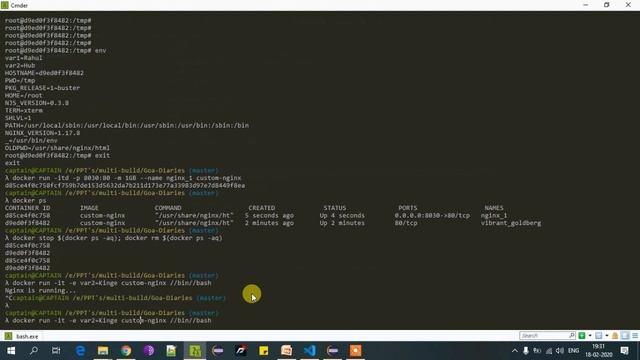Click the 'Up 2 minutes' status cell

[342, 223]
